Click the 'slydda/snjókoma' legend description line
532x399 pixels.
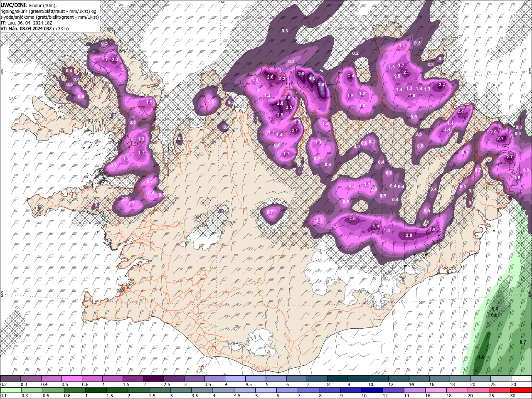(x=49, y=17)
